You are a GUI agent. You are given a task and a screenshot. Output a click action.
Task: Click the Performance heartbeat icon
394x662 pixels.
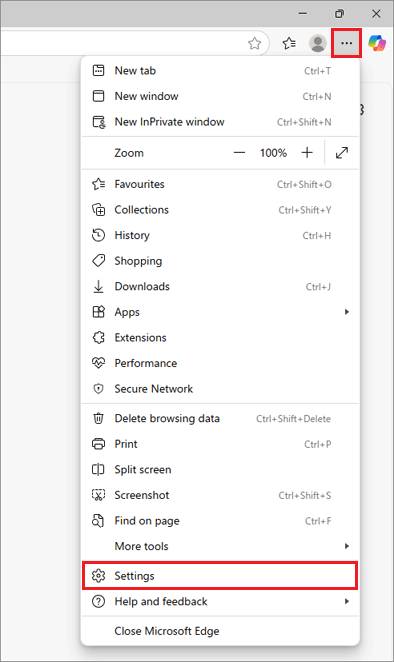click(98, 363)
